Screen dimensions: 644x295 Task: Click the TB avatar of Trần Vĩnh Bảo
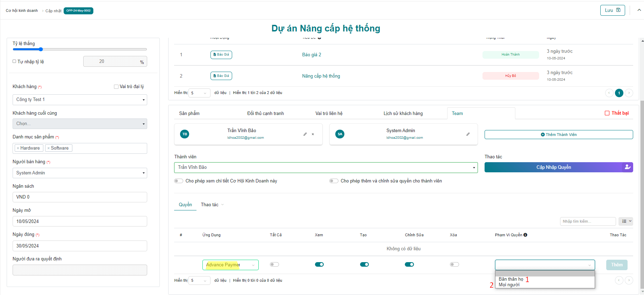click(185, 134)
